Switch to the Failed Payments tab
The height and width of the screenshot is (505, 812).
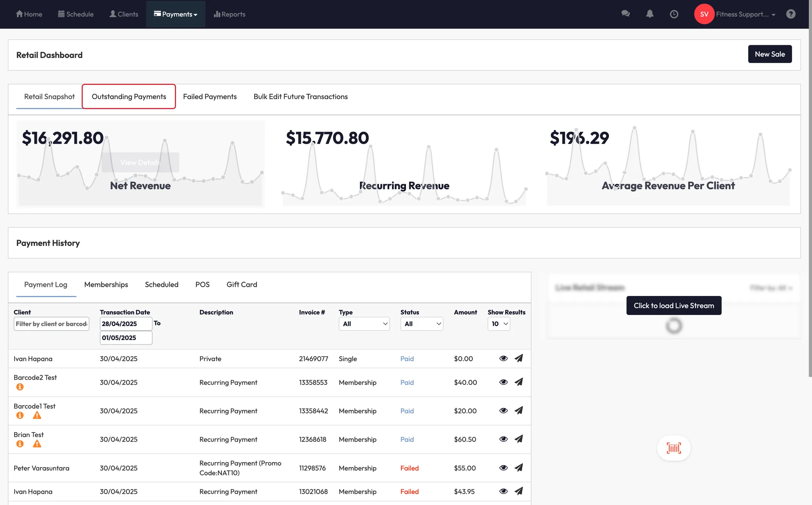coord(210,96)
